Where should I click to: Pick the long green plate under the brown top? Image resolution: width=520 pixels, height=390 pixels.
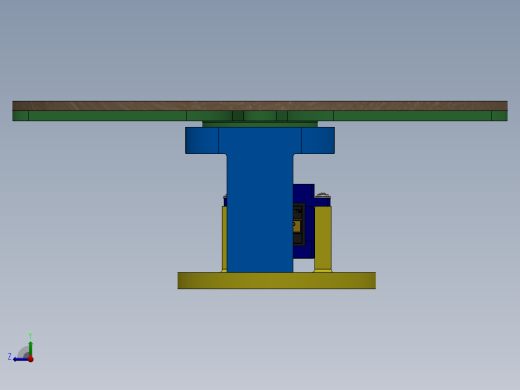pos(260,116)
